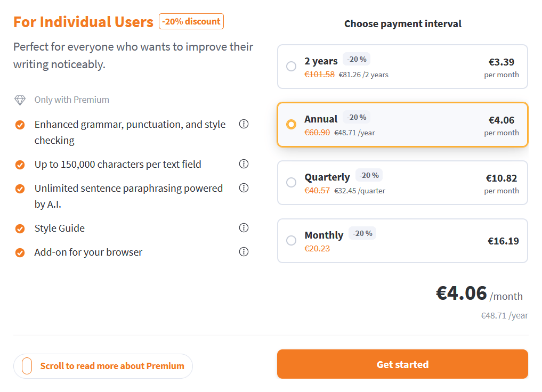Screen dimensions: 542x392
Task: Click the €3.39 per month price
Action: [501, 68]
